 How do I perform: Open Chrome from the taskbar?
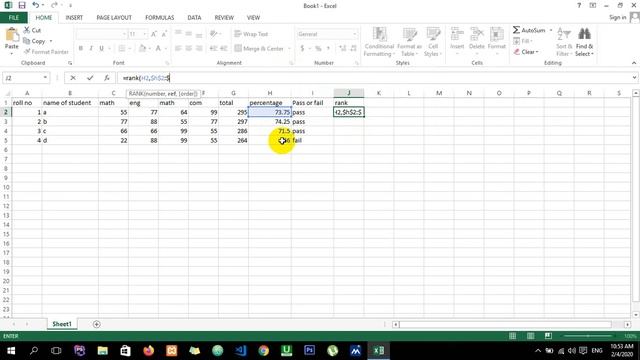click(264, 351)
